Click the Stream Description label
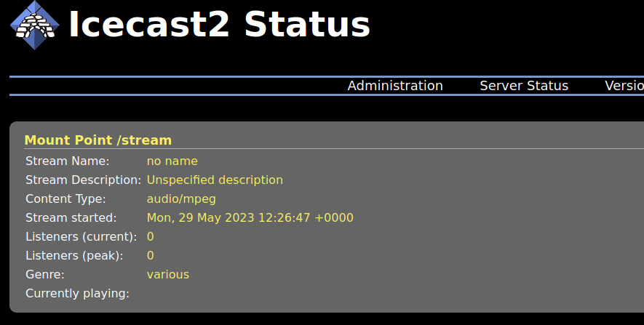 (x=83, y=180)
